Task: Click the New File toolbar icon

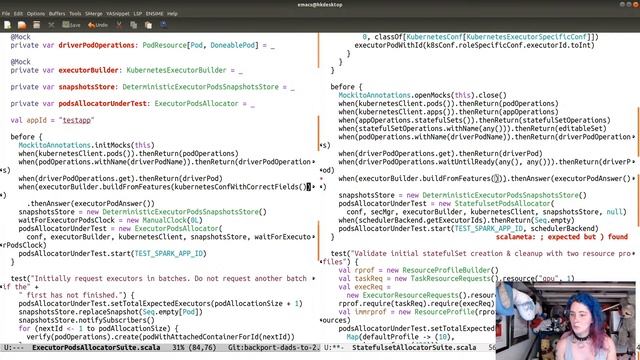Action: (7, 25)
